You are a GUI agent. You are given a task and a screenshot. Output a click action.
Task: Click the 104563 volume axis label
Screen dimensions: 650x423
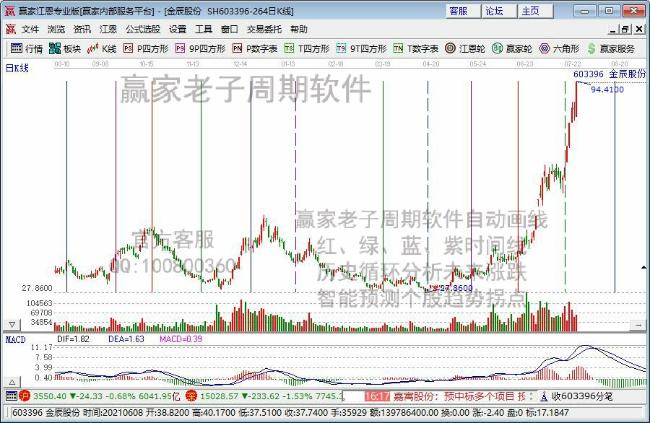click(x=39, y=303)
